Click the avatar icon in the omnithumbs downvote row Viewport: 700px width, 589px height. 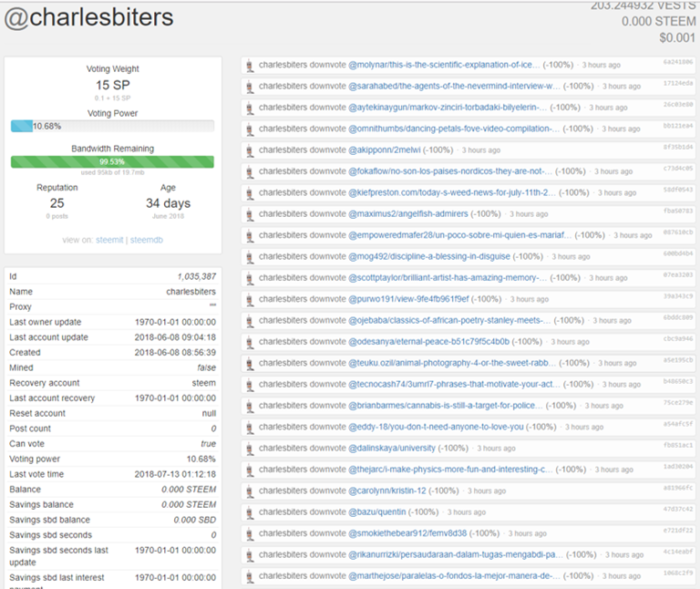coord(250,129)
